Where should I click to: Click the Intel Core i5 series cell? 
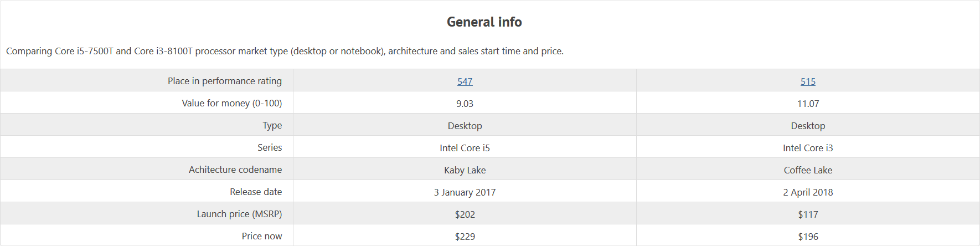[x=465, y=148]
